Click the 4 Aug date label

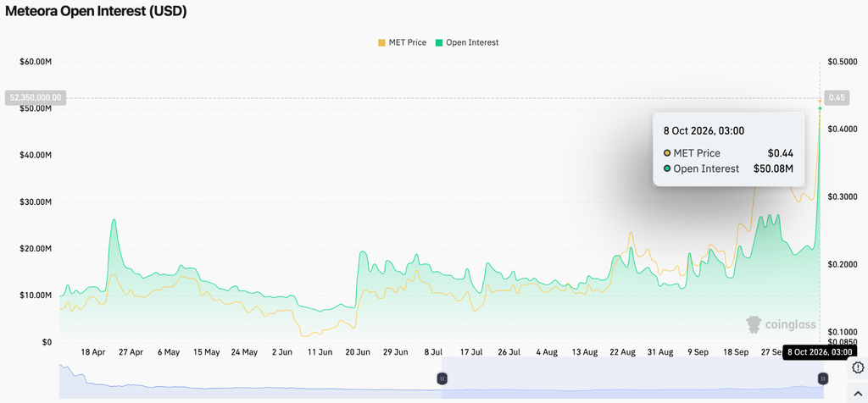point(547,352)
